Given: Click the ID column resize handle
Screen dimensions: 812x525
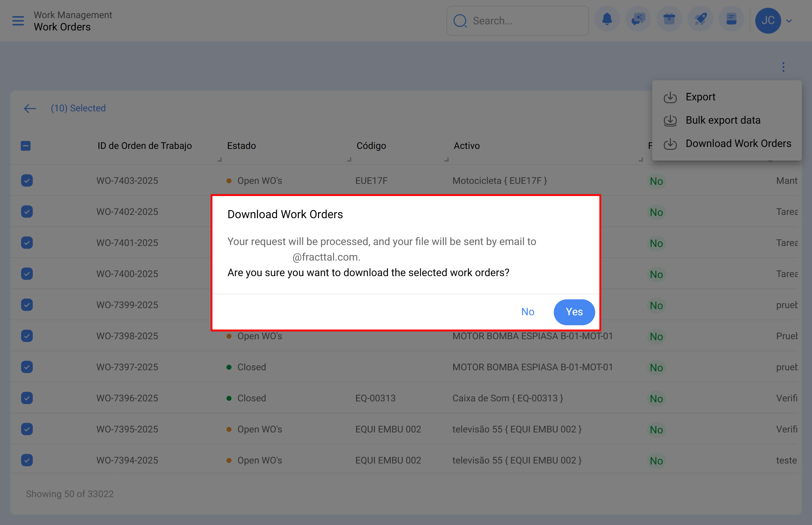Looking at the screenshot, I should [220, 160].
